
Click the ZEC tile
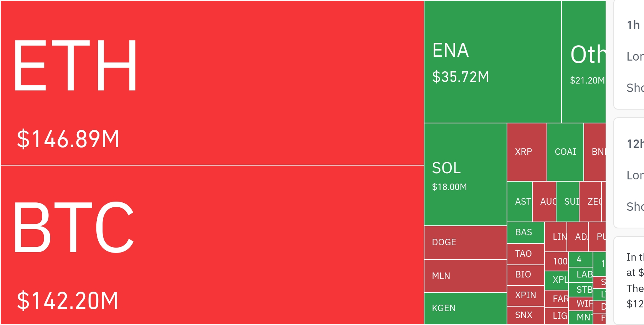(590, 202)
